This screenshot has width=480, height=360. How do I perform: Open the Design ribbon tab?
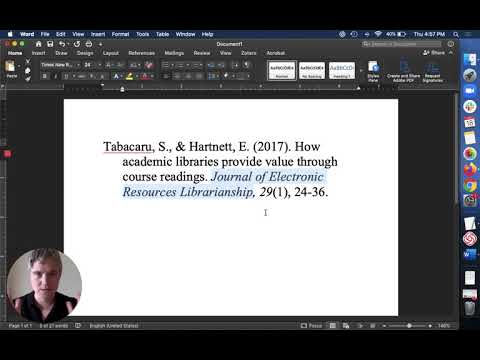tap(85, 53)
